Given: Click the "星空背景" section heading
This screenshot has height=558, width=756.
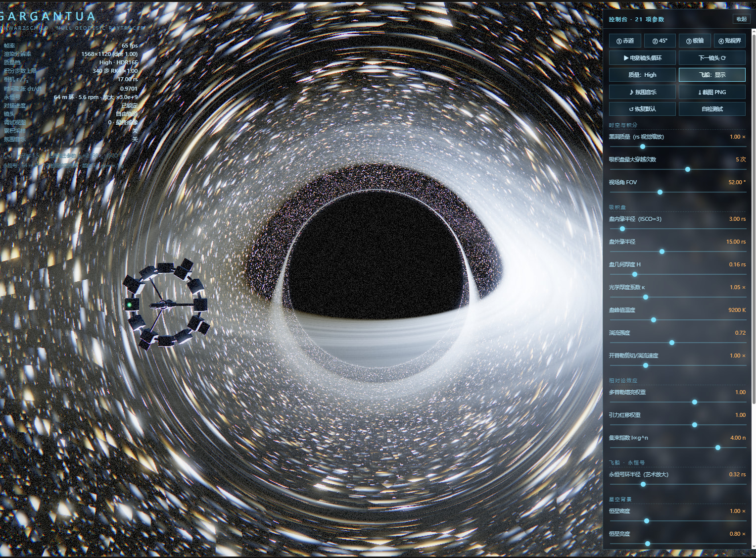Looking at the screenshot, I should click(x=620, y=500).
